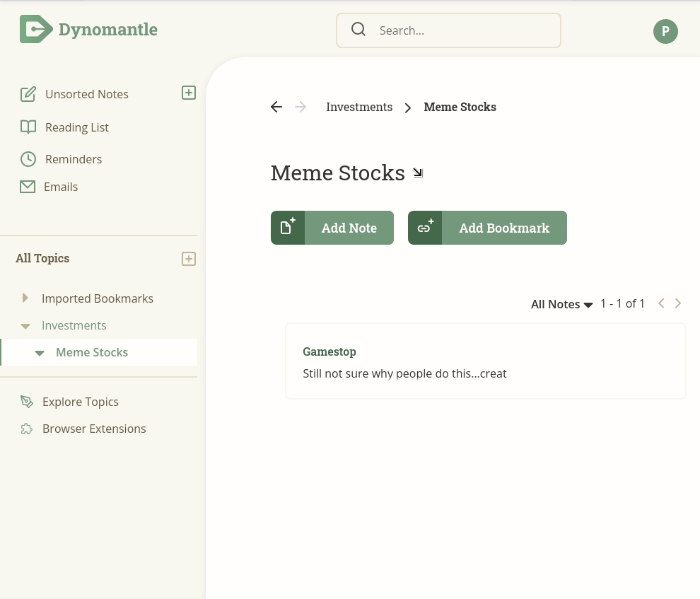This screenshot has width=700, height=599.
Task: Collapse the Investments topic tree
Action: (25, 326)
